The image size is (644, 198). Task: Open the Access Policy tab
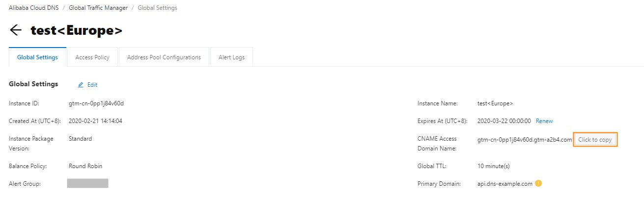92,57
